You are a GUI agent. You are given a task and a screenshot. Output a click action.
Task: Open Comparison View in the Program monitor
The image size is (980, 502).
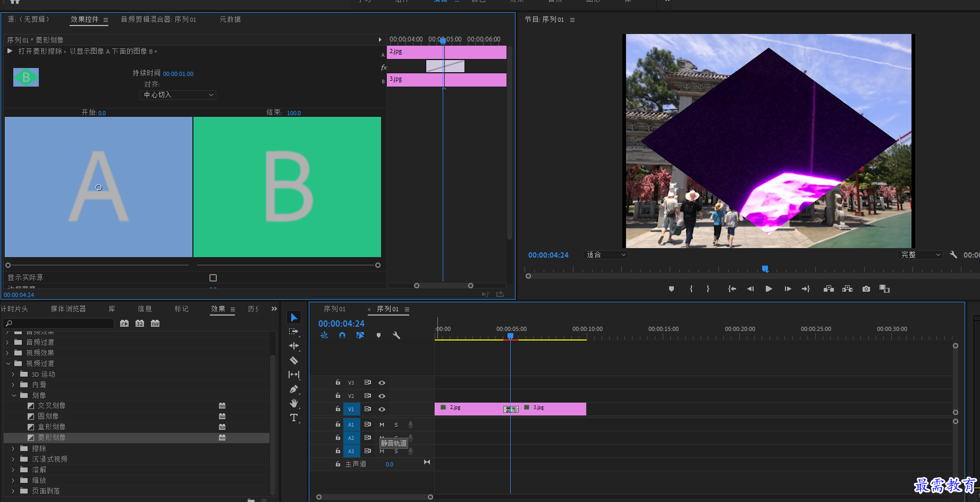click(x=884, y=289)
